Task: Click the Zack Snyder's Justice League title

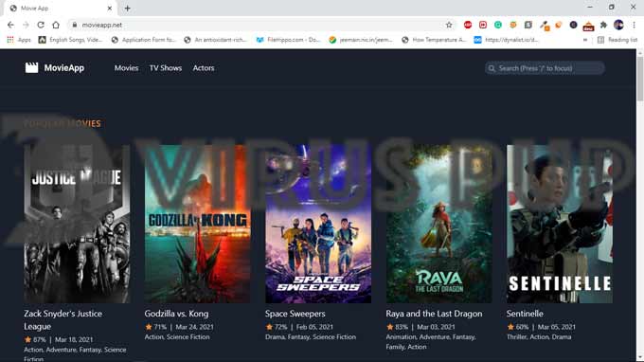Action: click(x=63, y=319)
